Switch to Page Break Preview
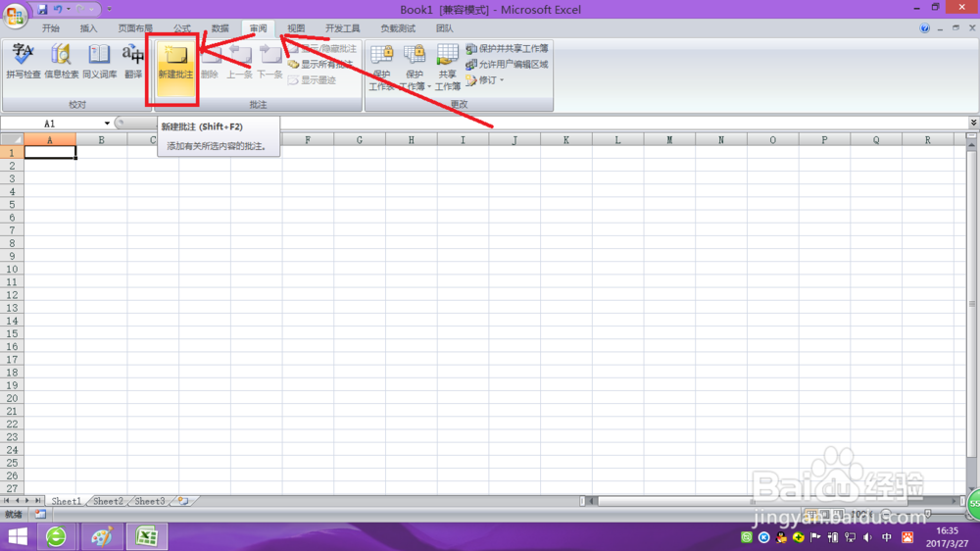 click(838, 514)
